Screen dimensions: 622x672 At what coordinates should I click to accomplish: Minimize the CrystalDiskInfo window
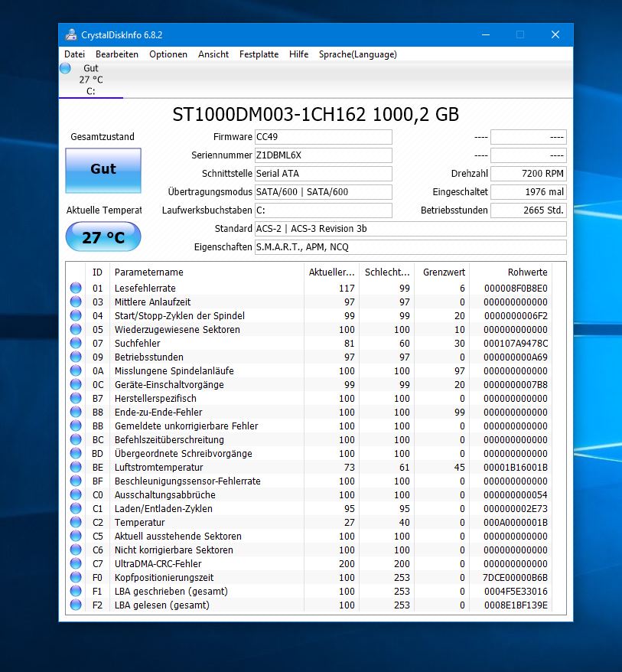pyautogui.click(x=486, y=34)
